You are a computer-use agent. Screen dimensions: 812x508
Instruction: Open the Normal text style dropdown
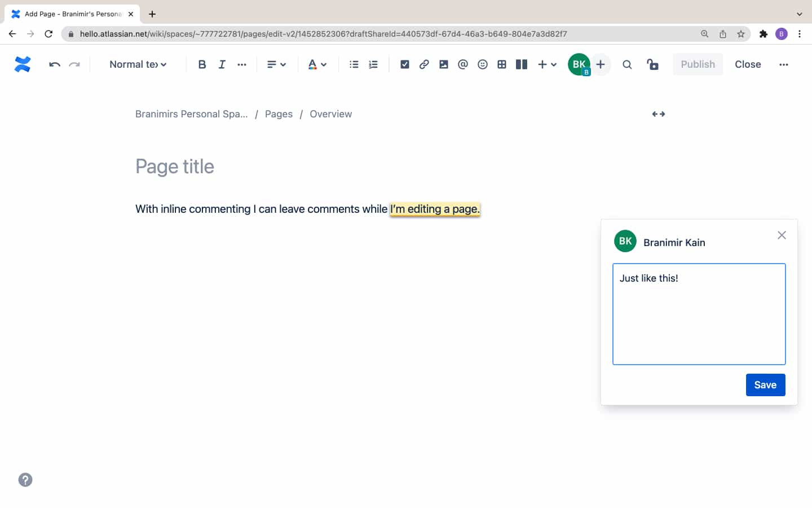137,64
